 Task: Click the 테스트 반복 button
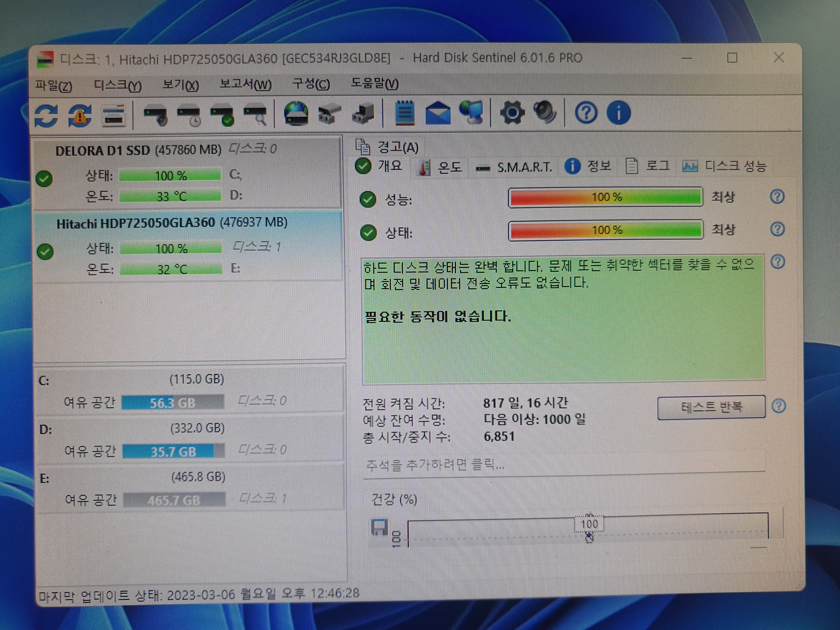[x=711, y=407]
